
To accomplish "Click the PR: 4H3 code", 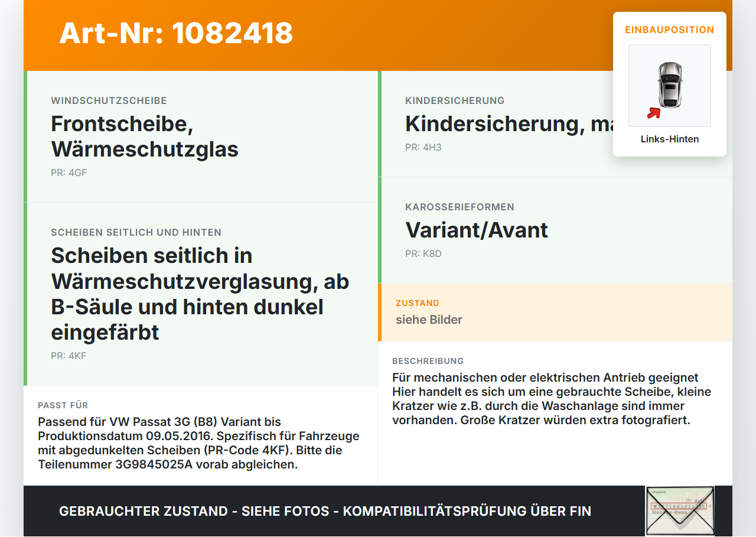I will pyautogui.click(x=423, y=148).
